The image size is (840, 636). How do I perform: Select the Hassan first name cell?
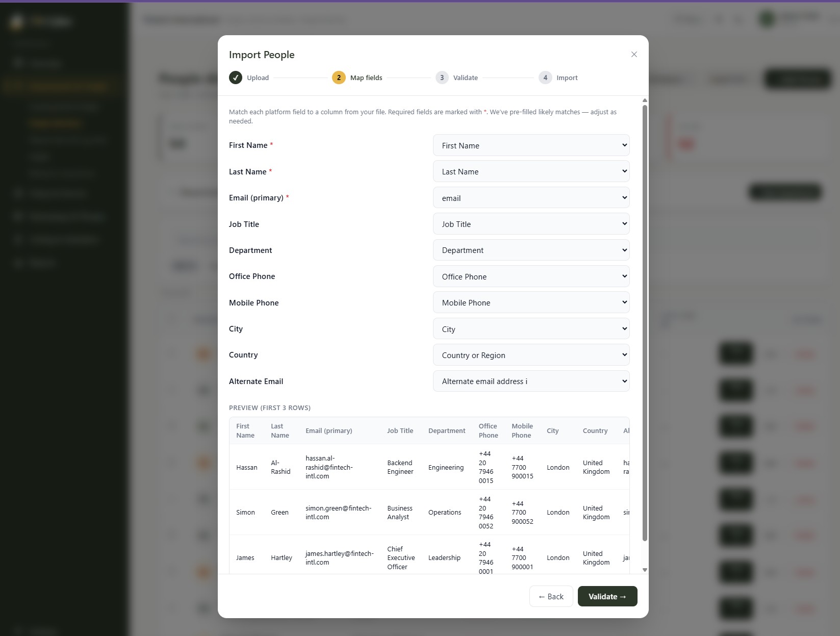[247, 467]
